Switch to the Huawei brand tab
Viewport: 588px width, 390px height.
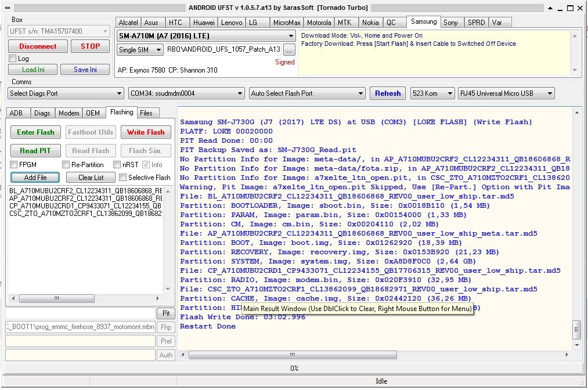pos(204,23)
